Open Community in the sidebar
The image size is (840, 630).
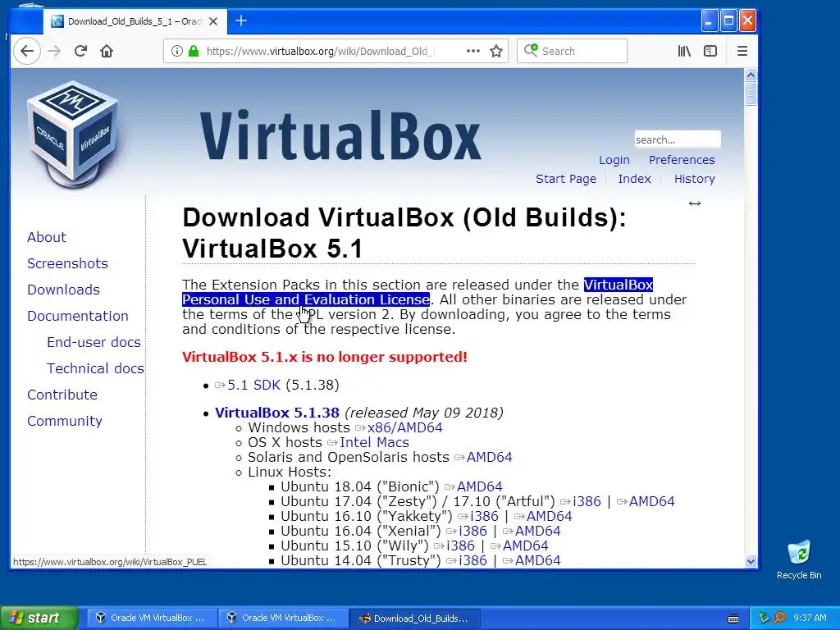[64, 421]
